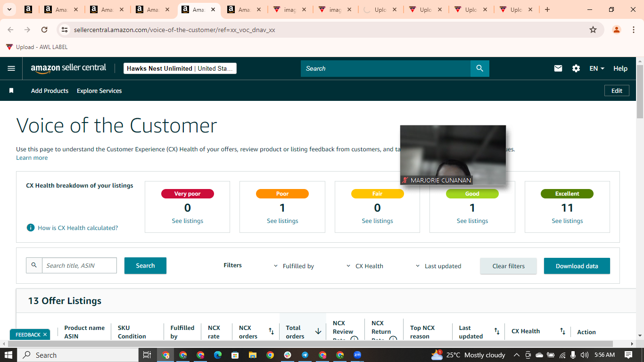Image resolution: width=644 pixels, height=362 pixels.
Task: Click the magnifier icon beside title search
Action: [x=34, y=265]
